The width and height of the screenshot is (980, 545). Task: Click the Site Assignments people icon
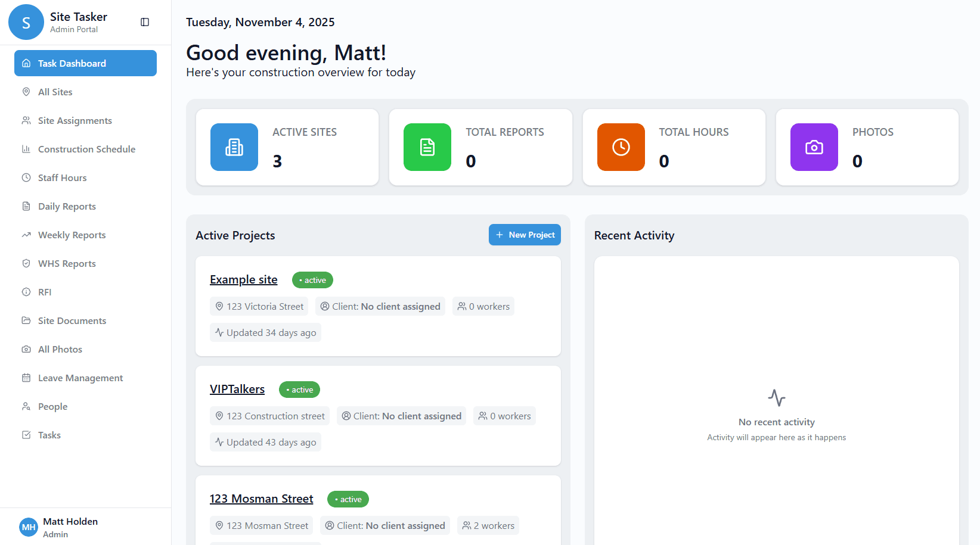26,120
